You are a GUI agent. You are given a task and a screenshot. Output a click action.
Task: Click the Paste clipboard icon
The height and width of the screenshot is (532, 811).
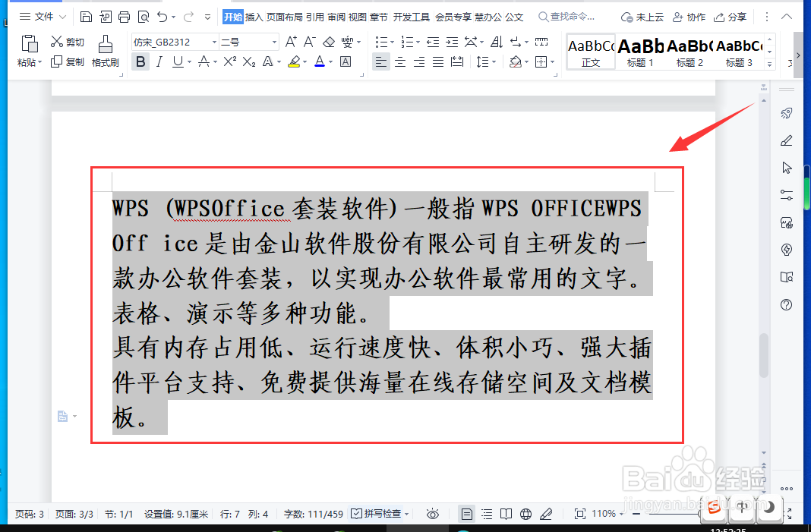(x=30, y=45)
